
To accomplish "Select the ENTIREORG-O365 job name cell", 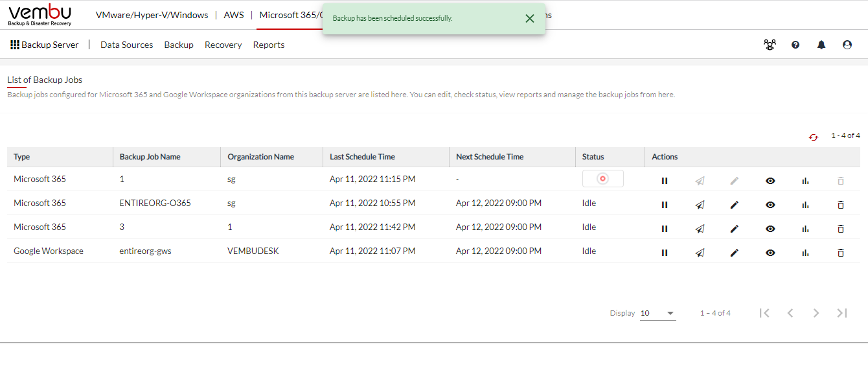I will [155, 203].
